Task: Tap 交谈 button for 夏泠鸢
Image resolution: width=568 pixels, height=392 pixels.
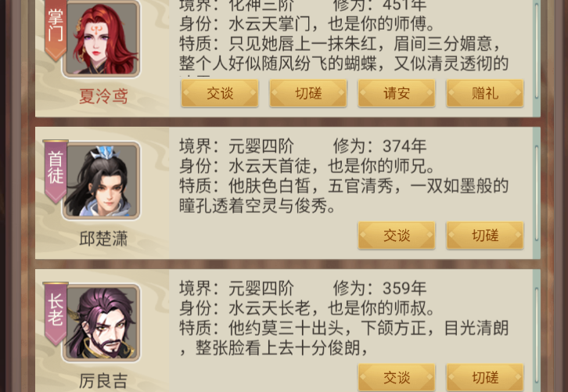Action: (x=220, y=93)
